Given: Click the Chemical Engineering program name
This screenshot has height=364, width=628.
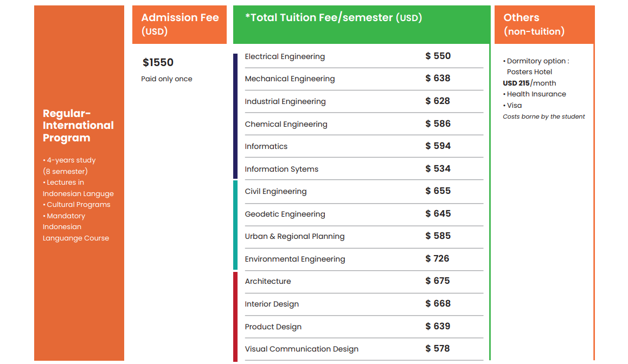Looking at the screenshot, I should pyautogui.click(x=286, y=124).
